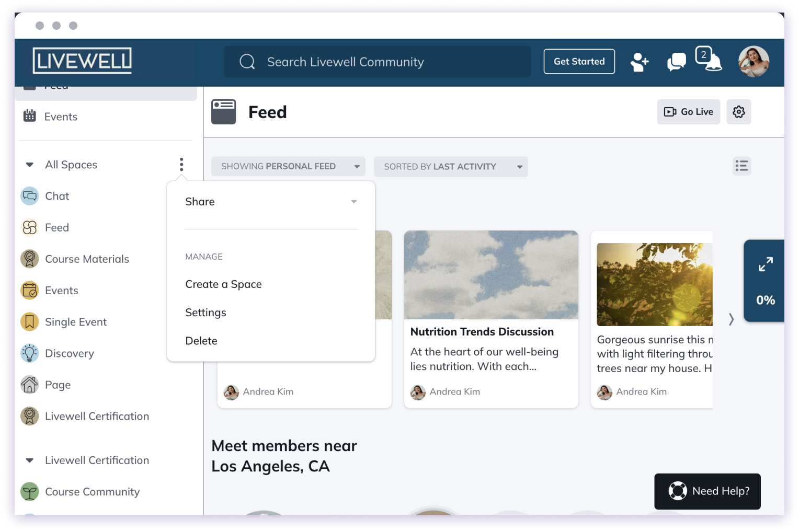Click the Go Live camera icon

tap(688, 111)
